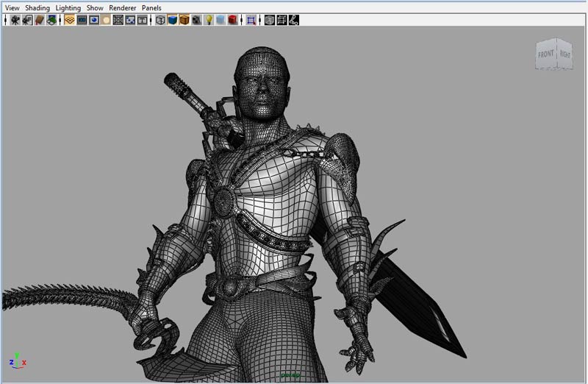
Task: Open the Shading menu
Action: (x=37, y=7)
